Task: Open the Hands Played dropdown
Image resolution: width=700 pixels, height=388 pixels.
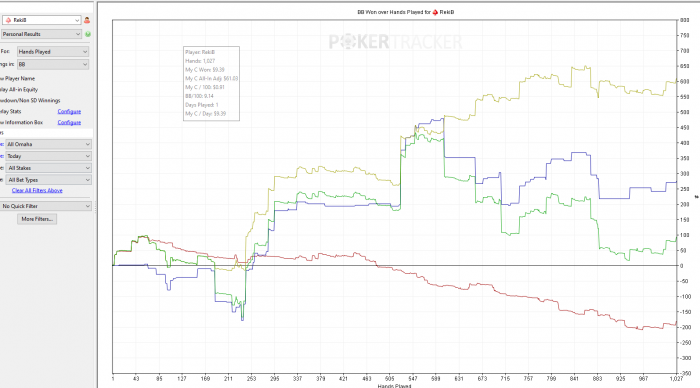Action: [53, 52]
